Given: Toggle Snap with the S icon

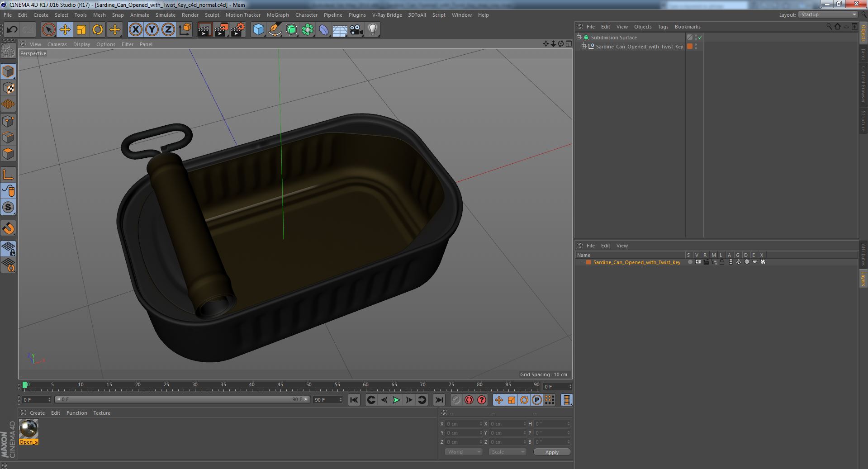Looking at the screenshot, I should 8,207.
